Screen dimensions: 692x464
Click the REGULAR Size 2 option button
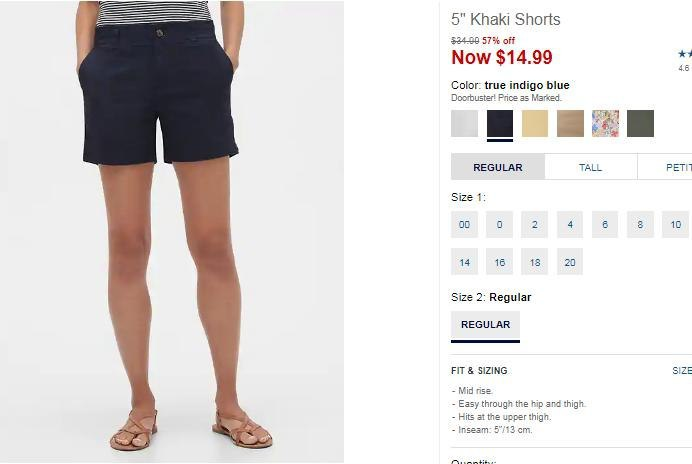[485, 326]
